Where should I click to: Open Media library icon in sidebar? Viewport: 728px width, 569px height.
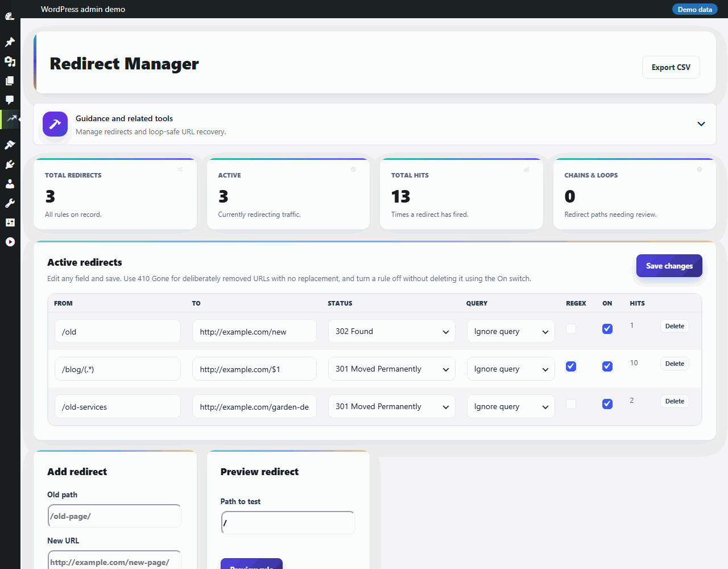[x=10, y=61]
